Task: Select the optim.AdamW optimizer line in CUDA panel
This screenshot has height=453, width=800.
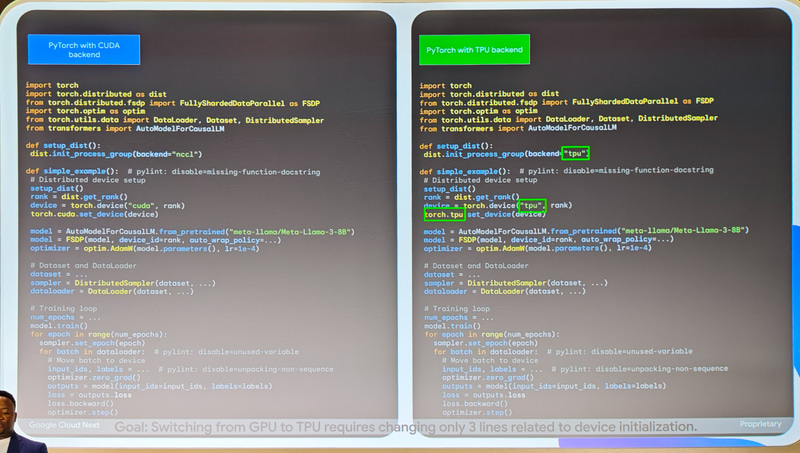Action: pyautogui.click(x=145, y=248)
